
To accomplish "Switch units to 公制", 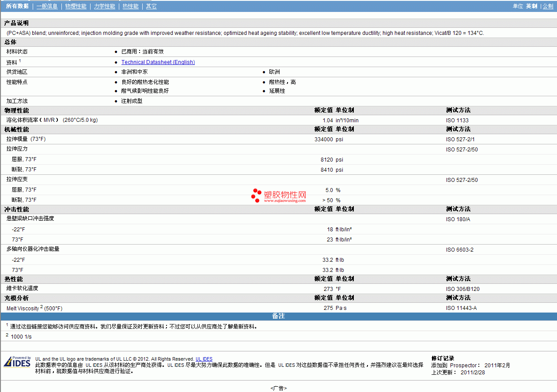I will [548, 6].
